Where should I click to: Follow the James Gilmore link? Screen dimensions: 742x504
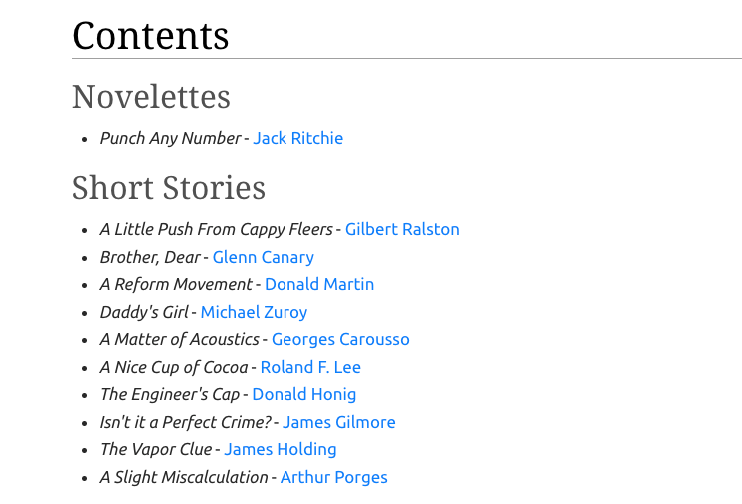tap(339, 422)
